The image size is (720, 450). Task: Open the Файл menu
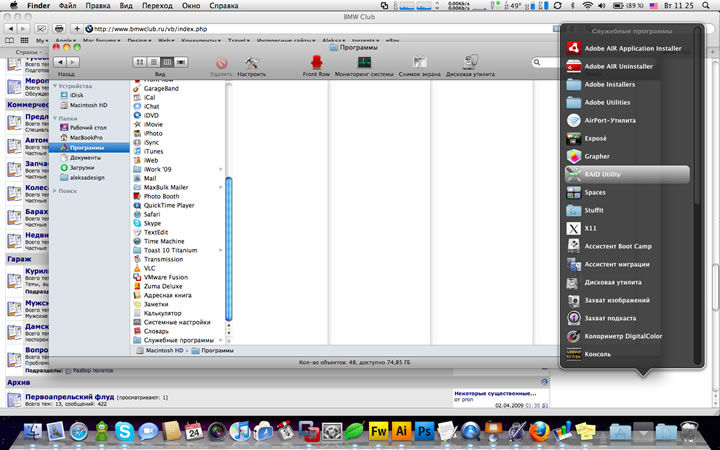68,6
